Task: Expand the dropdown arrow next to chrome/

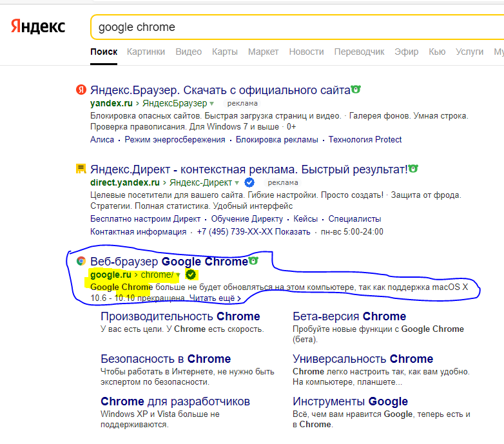Action: [x=178, y=275]
